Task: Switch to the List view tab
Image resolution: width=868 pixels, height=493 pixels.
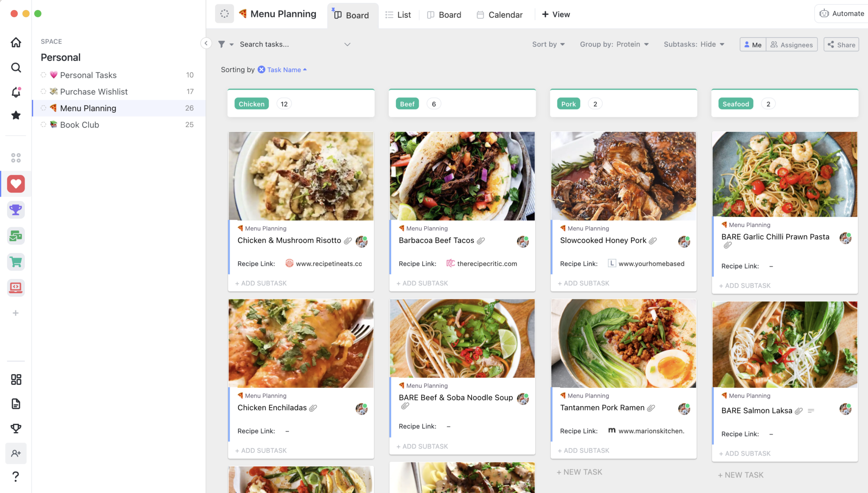Action: click(398, 14)
